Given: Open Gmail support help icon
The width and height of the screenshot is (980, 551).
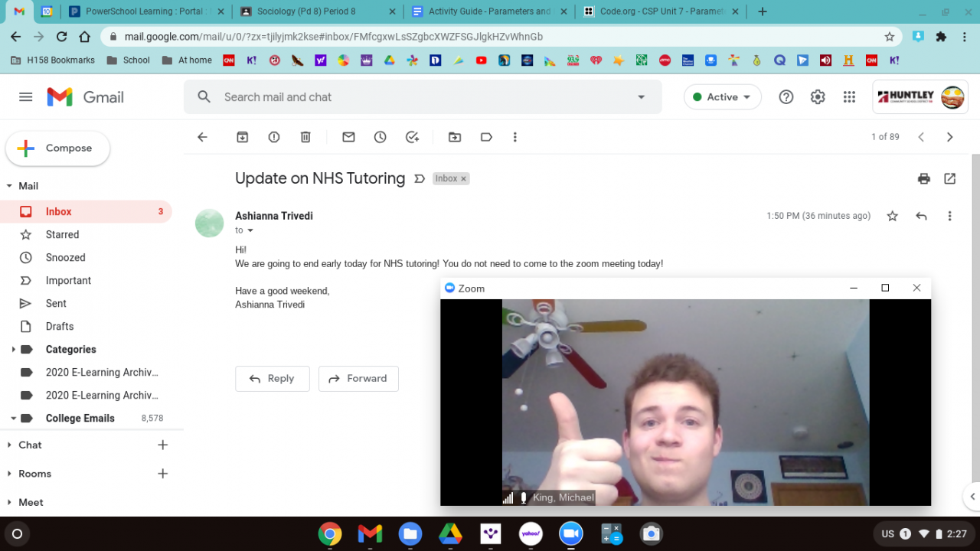Looking at the screenshot, I should [786, 97].
